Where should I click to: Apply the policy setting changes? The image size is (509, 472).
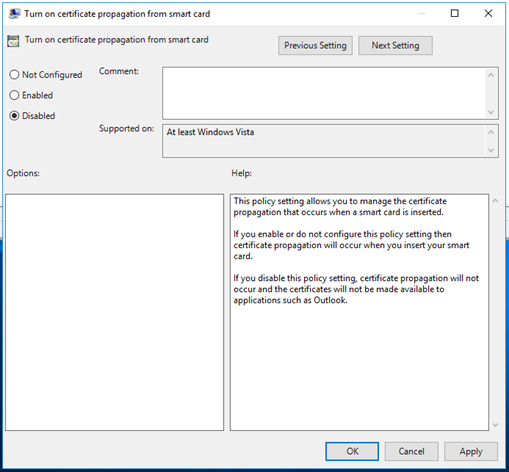[x=471, y=452]
